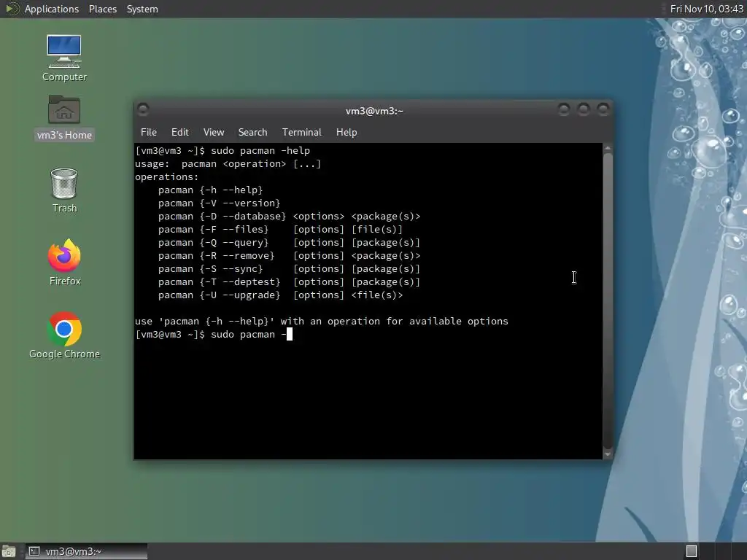Open the Terminal menu in menu bar
The width and height of the screenshot is (747, 560).
click(301, 133)
